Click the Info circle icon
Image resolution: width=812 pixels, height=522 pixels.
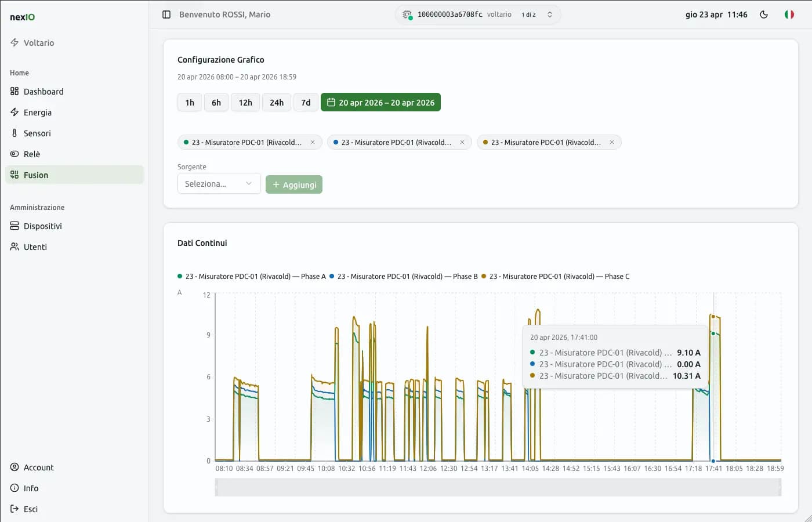coord(14,488)
